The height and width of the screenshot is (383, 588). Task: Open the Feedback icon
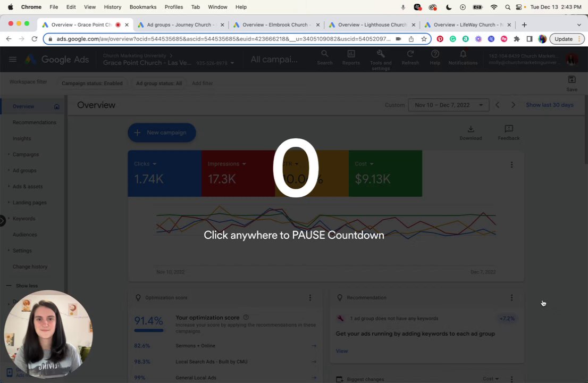[x=508, y=129]
